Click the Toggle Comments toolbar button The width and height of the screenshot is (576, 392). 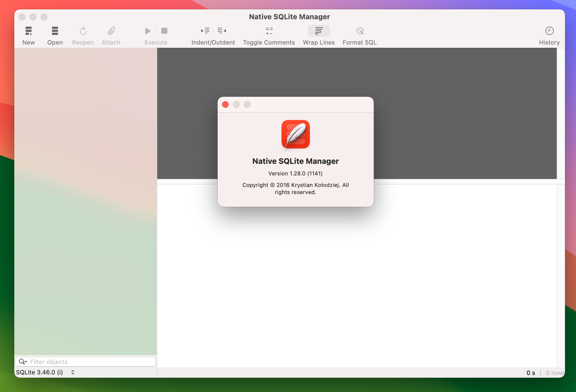[268, 35]
